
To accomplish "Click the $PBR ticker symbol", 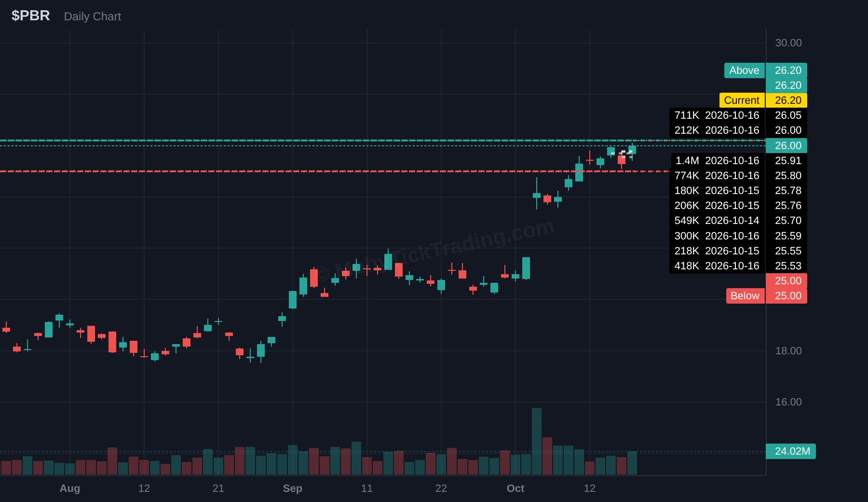I will [x=30, y=16].
